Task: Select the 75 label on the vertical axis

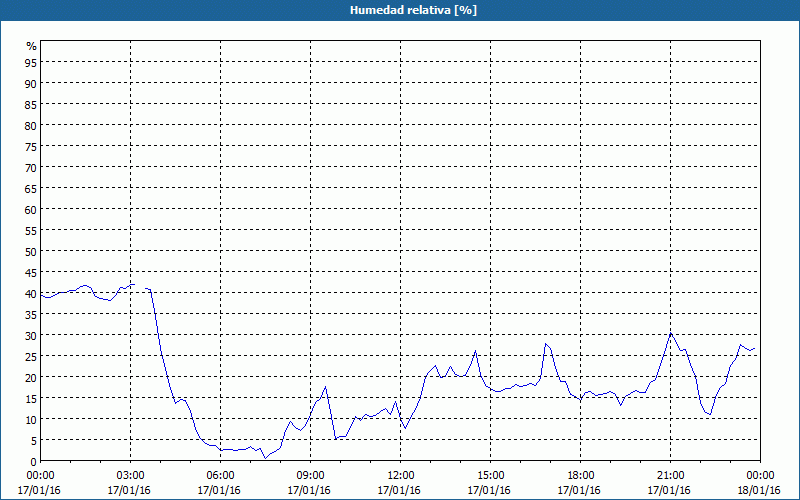Action: pyautogui.click(x=31, y=146)
